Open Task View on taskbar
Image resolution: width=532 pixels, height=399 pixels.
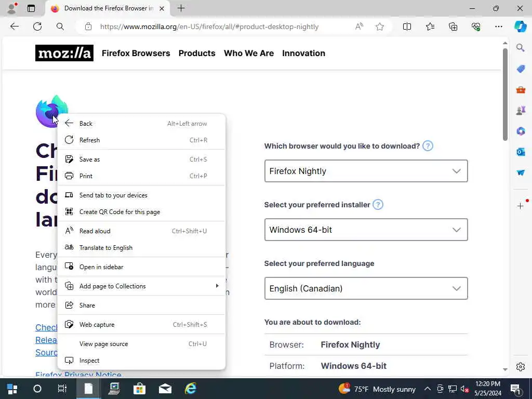click(62, 389)
